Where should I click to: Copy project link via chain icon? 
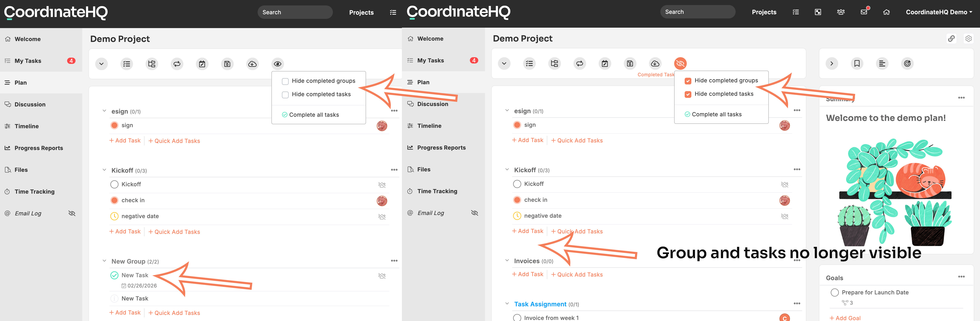(951, 38)
